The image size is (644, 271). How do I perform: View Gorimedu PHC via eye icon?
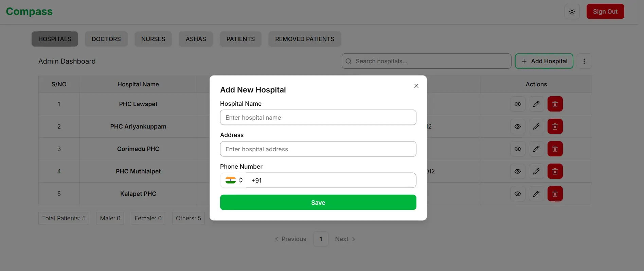tap(518, 149)
